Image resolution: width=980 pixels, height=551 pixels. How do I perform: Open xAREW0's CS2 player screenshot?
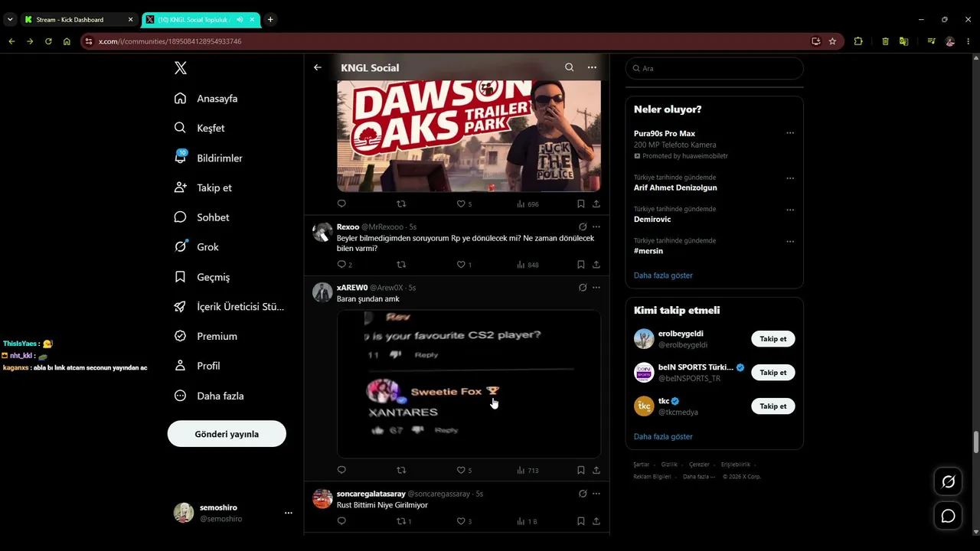pos(469,383)
